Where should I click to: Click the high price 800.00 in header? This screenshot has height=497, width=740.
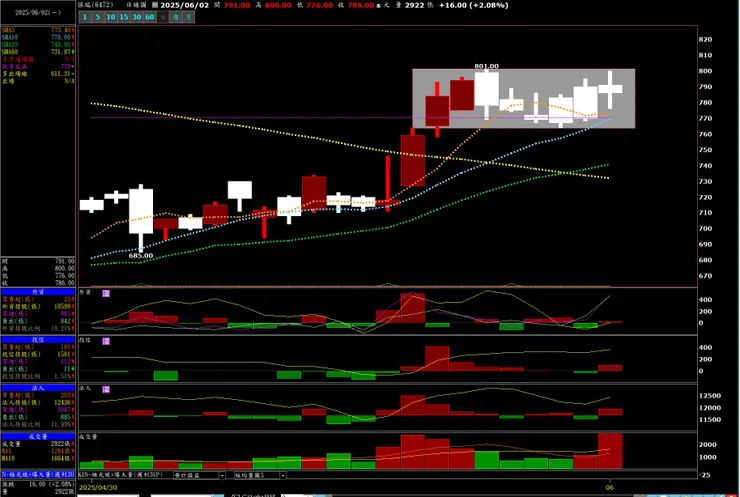click(x=278, y=5)
